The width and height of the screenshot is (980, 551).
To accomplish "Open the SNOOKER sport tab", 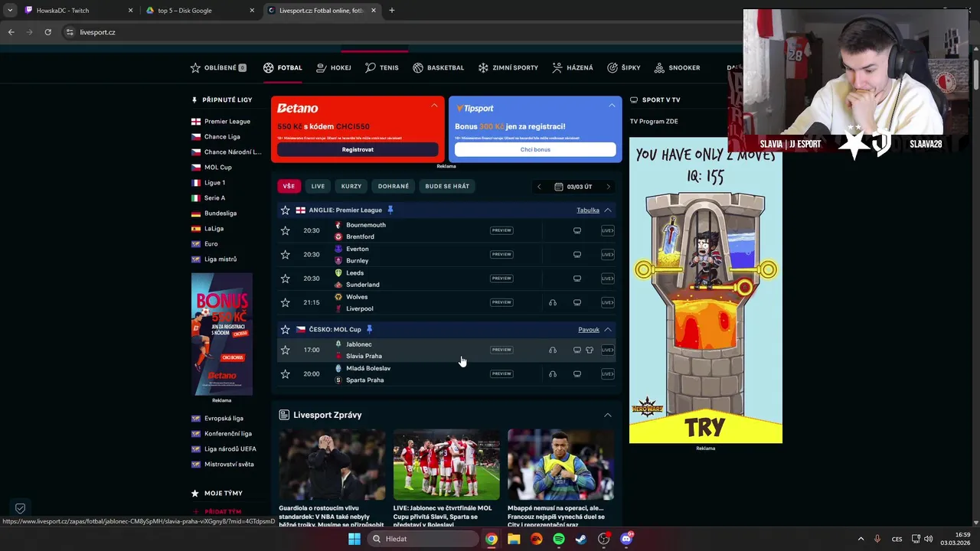I will point(678,67).
